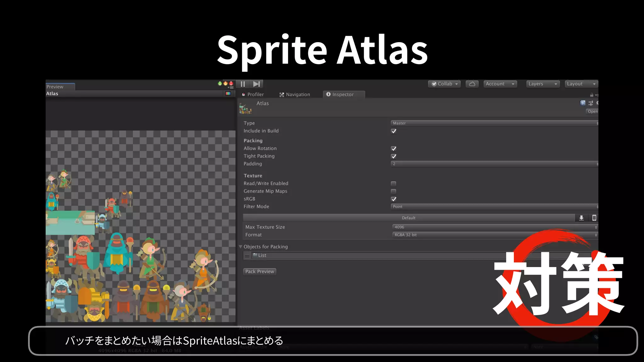Screen dimensions: 644x362
Task: Select the Default platform settings tab
Action: click(409, 218)
